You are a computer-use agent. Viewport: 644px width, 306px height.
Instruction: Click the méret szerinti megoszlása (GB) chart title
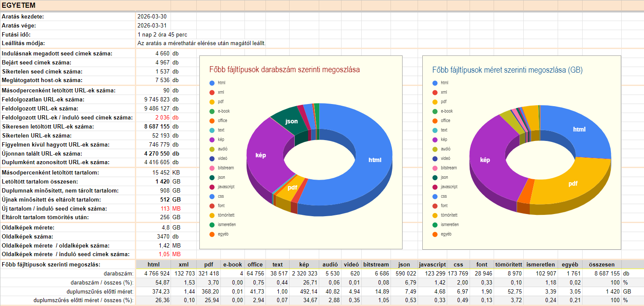click(x=507, y=70)
